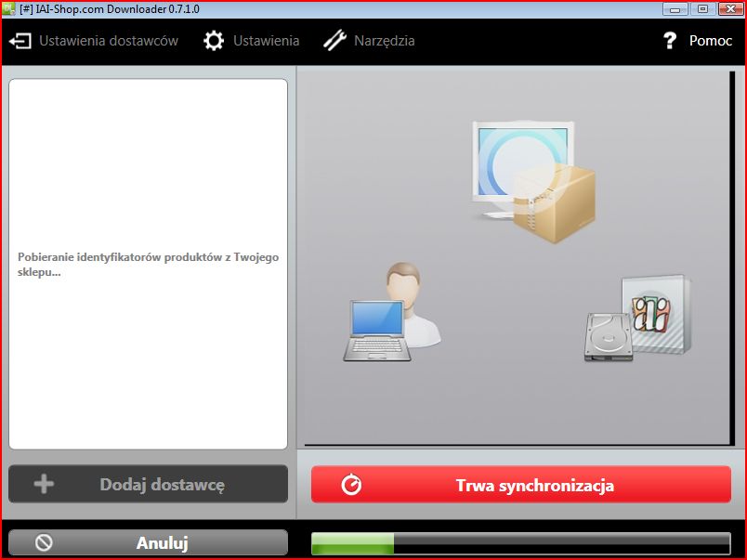747x560 pixels.
Task: Click the monitor with package box icon
Action: (x=533, y=182)
